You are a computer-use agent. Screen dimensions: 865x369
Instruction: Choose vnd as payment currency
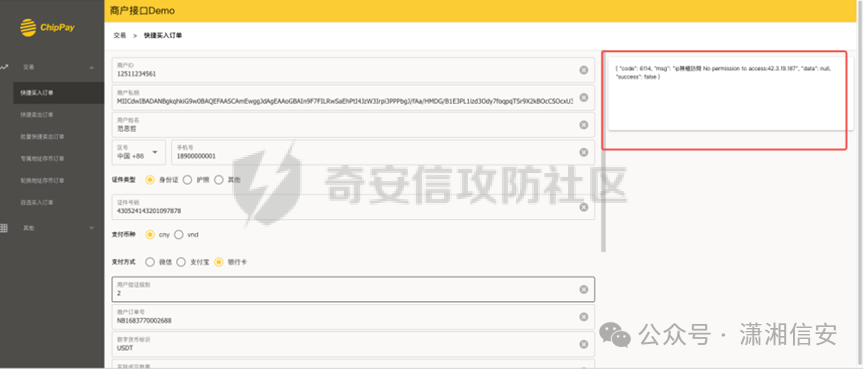point(179,234)
